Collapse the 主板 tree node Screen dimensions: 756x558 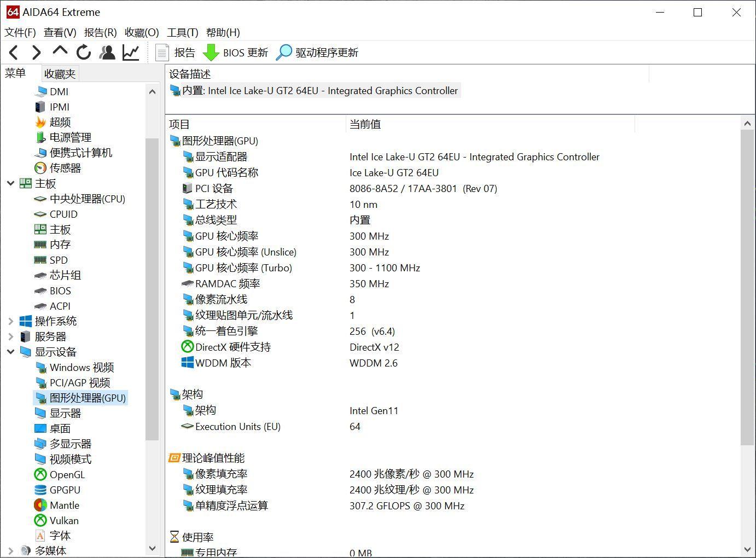tap(10, 183)
